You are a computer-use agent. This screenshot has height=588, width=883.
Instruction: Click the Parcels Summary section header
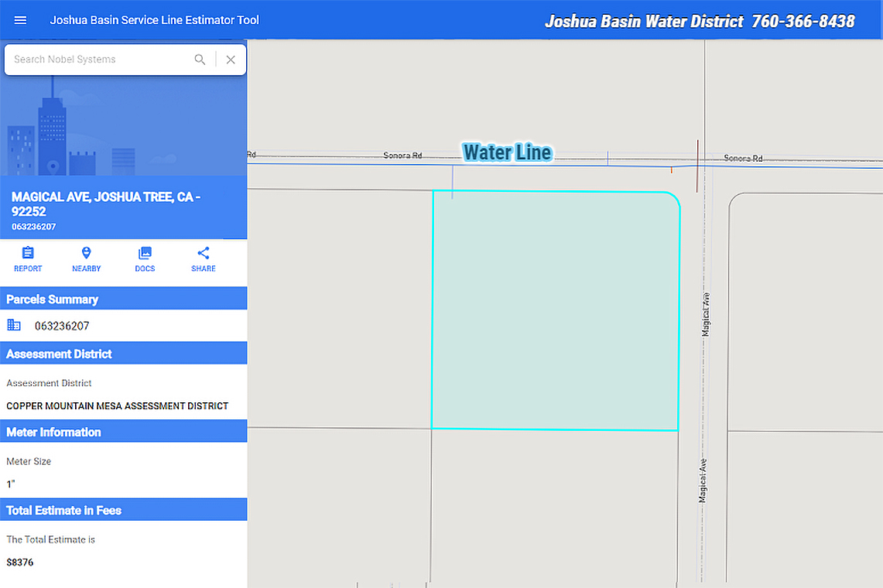point(123,299)
